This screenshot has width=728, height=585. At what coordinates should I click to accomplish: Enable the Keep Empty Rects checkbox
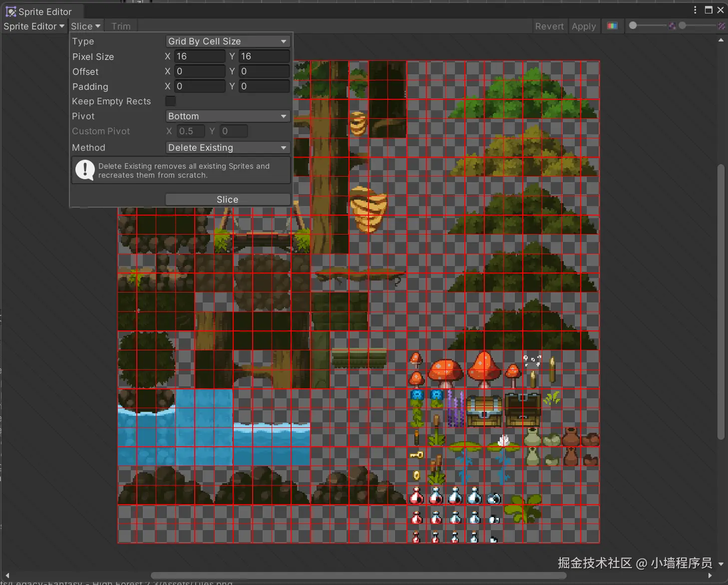[170, 101]
